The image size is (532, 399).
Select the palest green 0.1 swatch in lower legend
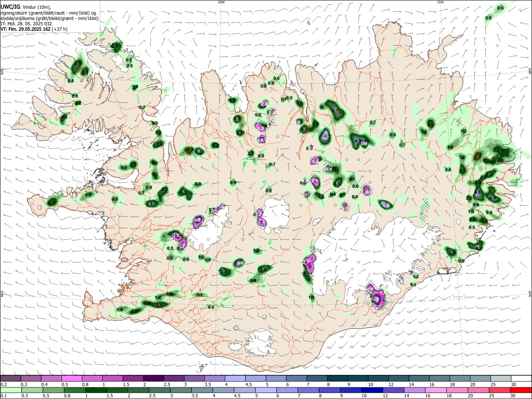pyautogui.click(x=10, y=390)
